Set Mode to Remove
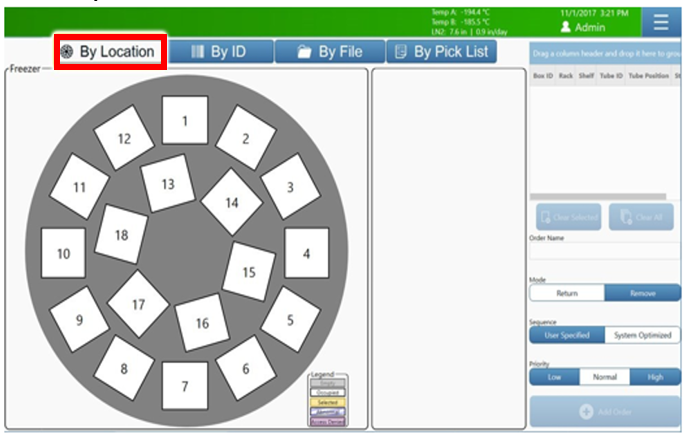693x439 pixels. (x=643, y=294)
